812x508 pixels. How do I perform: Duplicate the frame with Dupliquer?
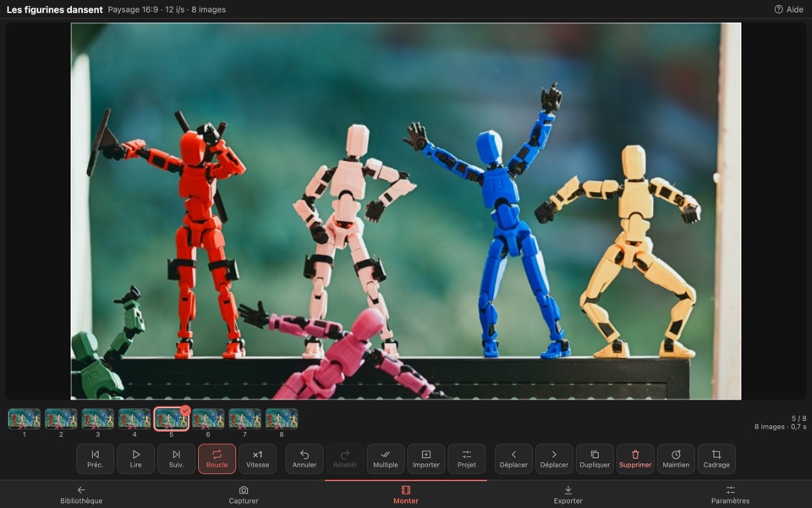(x=595, y=459)
